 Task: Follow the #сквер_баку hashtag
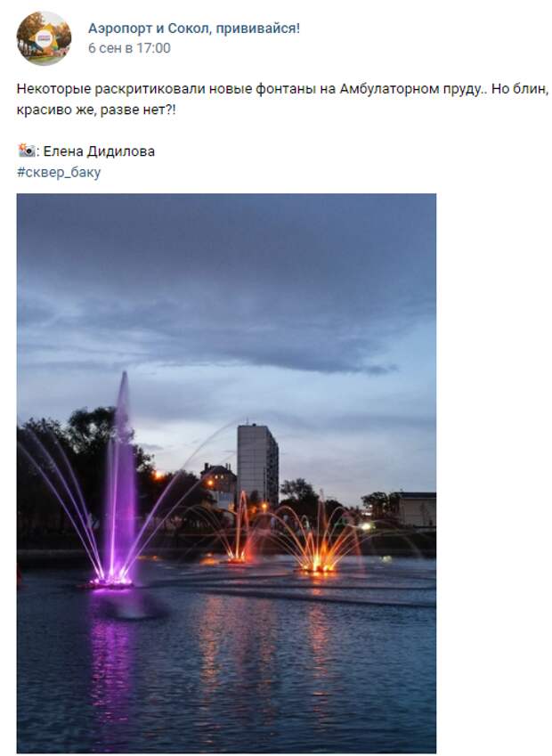pos(59,172)
